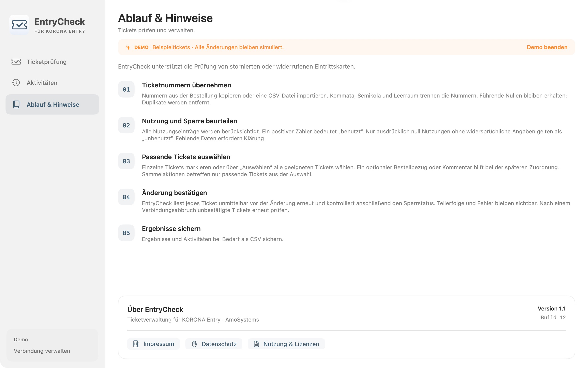Click the FÜR KORONA ENTRY tagline
The image size is (588, 368).
pos(60,31)
